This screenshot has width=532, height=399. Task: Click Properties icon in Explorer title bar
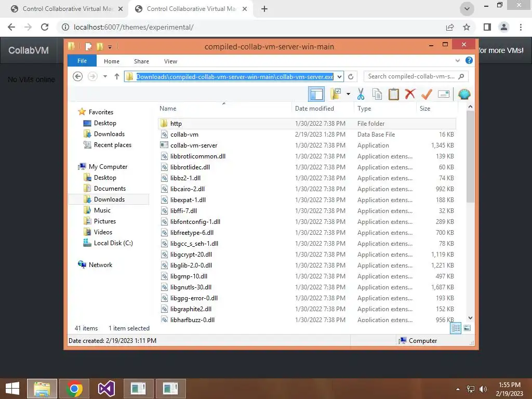[x=88, y=46]
